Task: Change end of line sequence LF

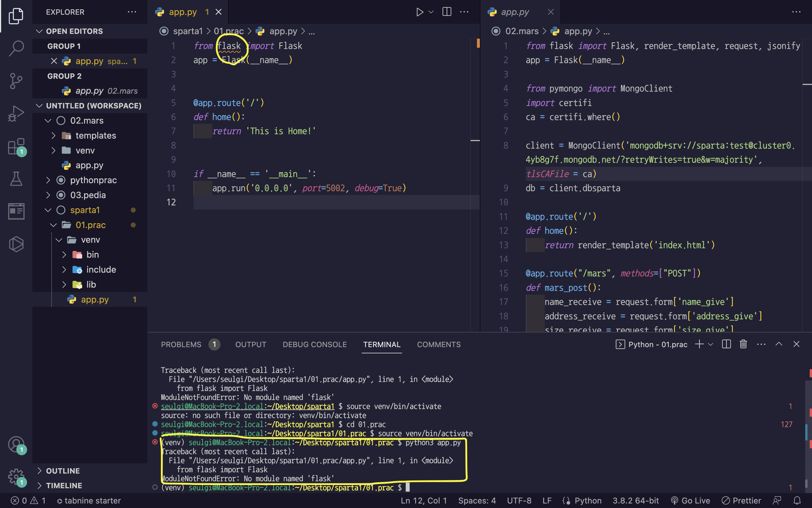Action: tap(547, 501)
